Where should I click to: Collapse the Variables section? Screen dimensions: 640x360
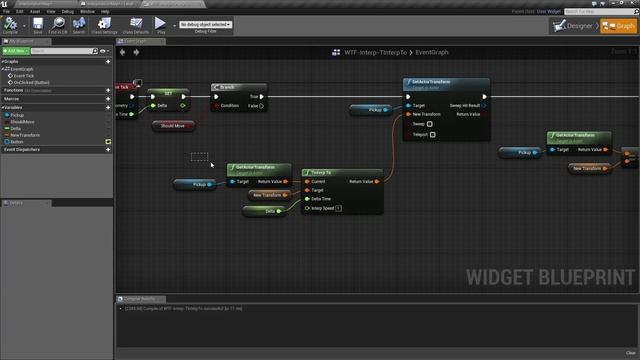click(2, 108)
